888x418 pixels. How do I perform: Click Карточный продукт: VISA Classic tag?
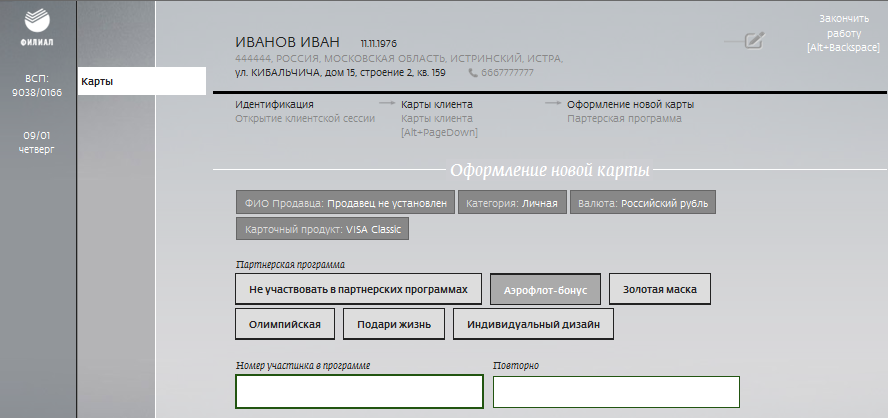(322, 229)
